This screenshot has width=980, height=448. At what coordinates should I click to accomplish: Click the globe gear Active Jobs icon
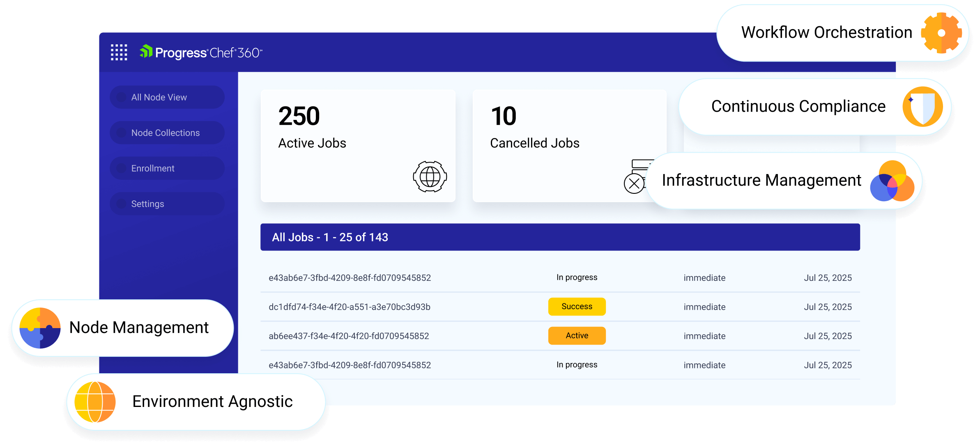tap(430, 177)
